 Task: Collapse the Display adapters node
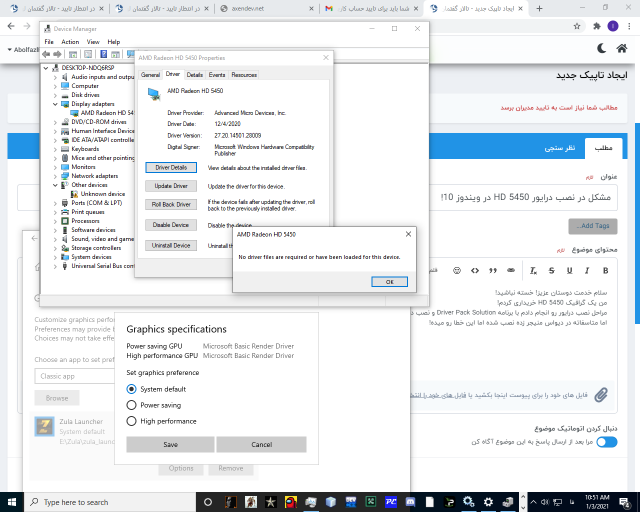point(55,104)
